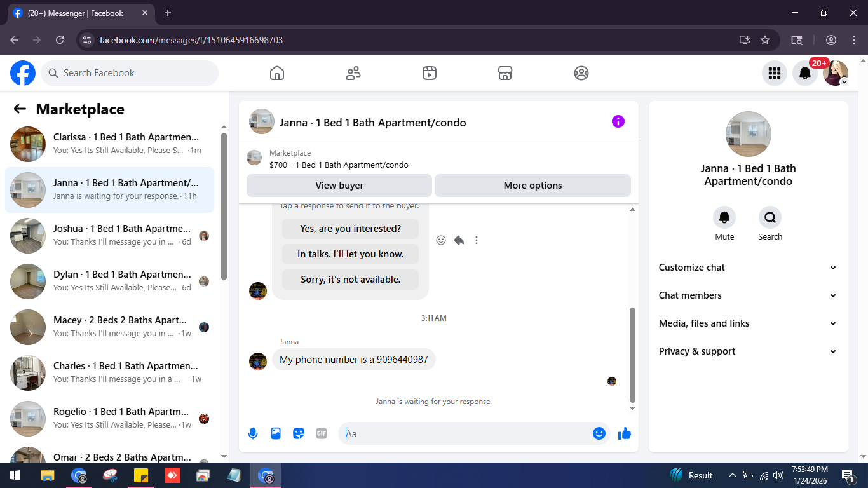Image resolution: width=868 pixels, height=488 pixels.
Task: Mute the conversation with bell icon
Action: (724, 217)
